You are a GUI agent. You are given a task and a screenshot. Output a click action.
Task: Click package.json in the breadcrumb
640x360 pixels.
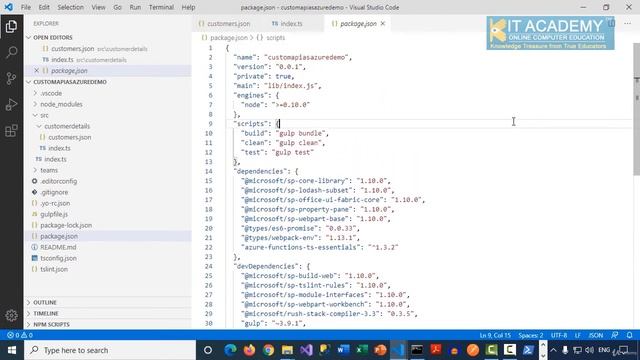229,38
